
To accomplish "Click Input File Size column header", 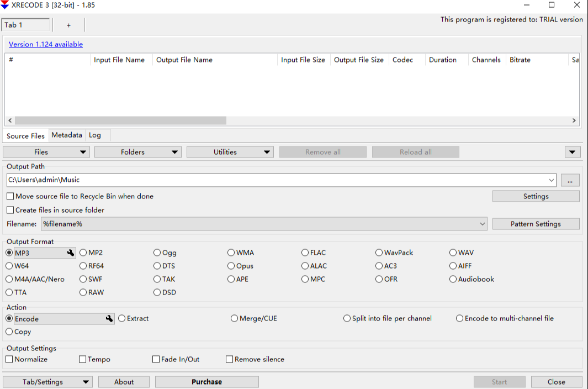I will [304, 60].
